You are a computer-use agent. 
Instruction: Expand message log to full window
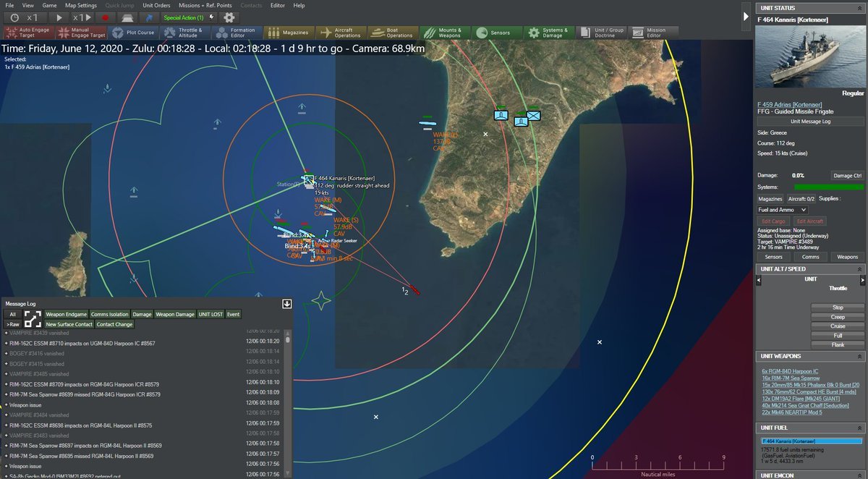tap(33, 319)
